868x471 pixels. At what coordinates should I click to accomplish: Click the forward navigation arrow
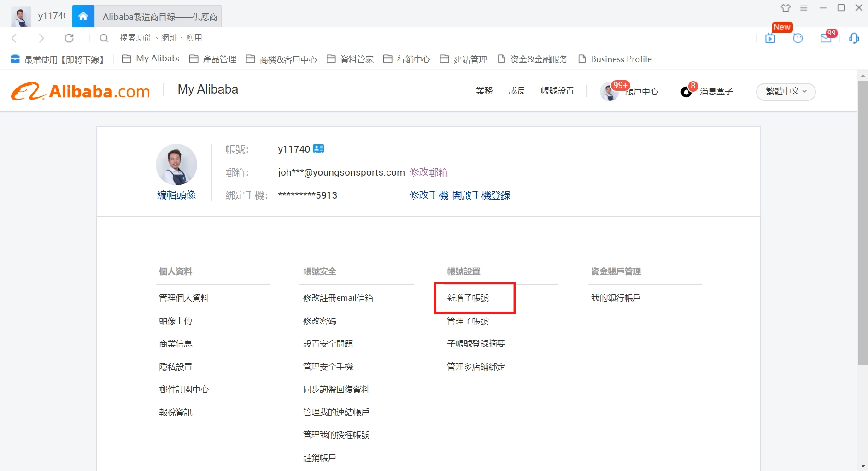[x=41, y=38]
